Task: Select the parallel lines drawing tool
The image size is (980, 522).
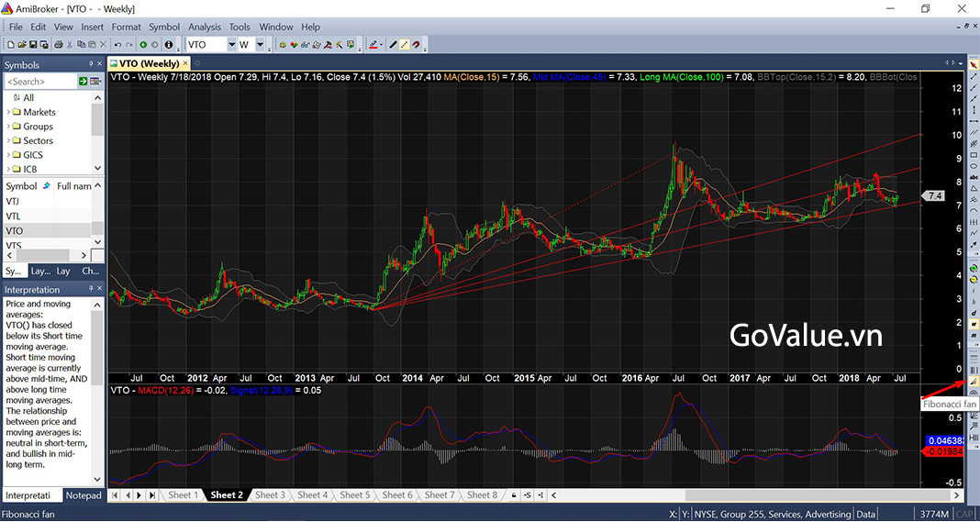Action: click(974, 132)
